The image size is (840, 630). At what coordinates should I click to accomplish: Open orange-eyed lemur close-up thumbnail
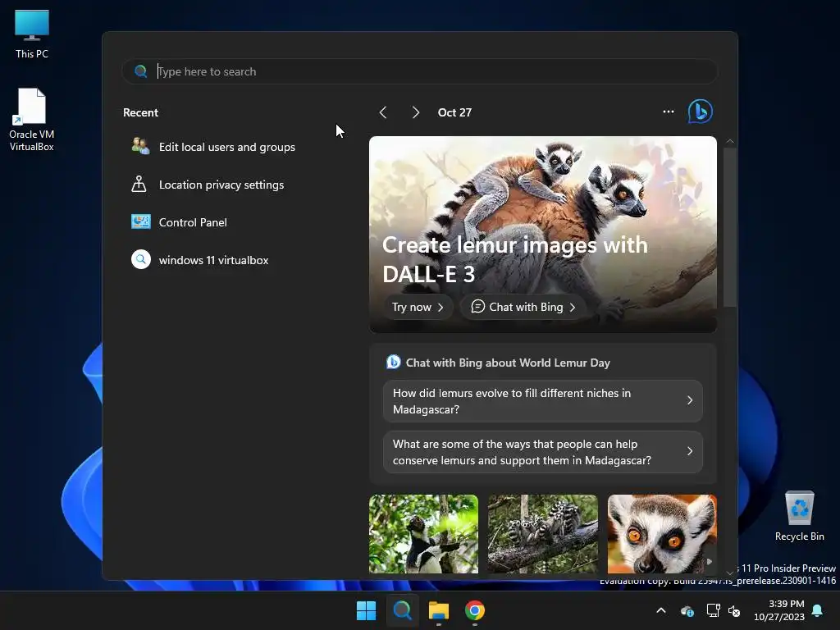tap(662, 534)
